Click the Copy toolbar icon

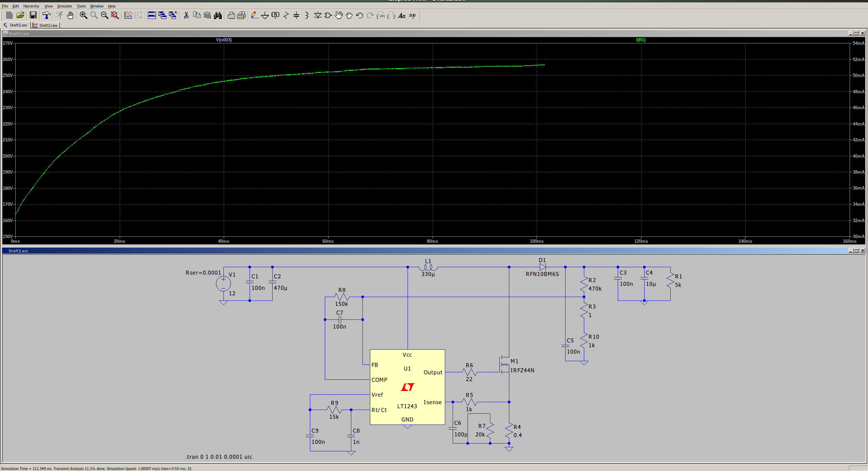click(197, 15)
